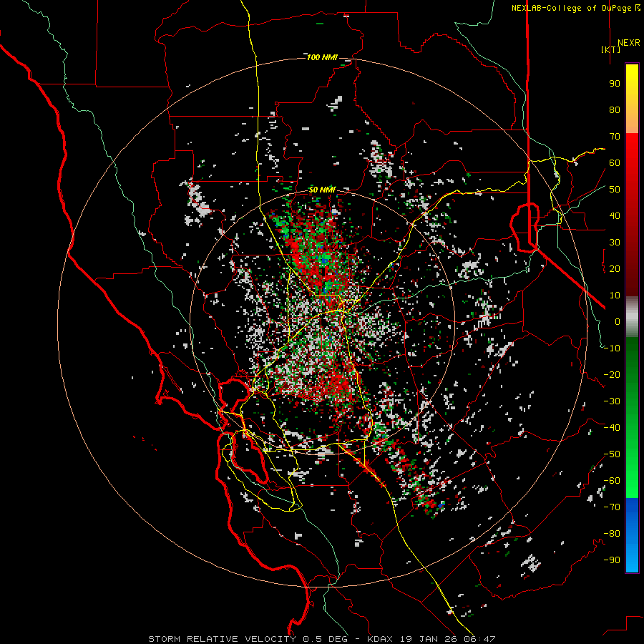Screen dimensions: 644x644
Task: Click the gray zero-velocity segment of the color bar
Action: click(x=632, y=316)
